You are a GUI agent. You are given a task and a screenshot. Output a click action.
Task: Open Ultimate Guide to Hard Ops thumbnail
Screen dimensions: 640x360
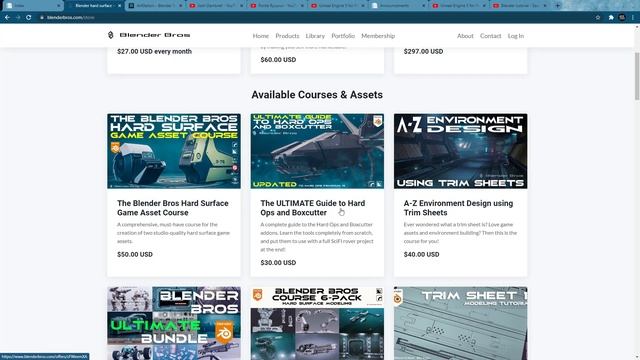coord(317,151)
